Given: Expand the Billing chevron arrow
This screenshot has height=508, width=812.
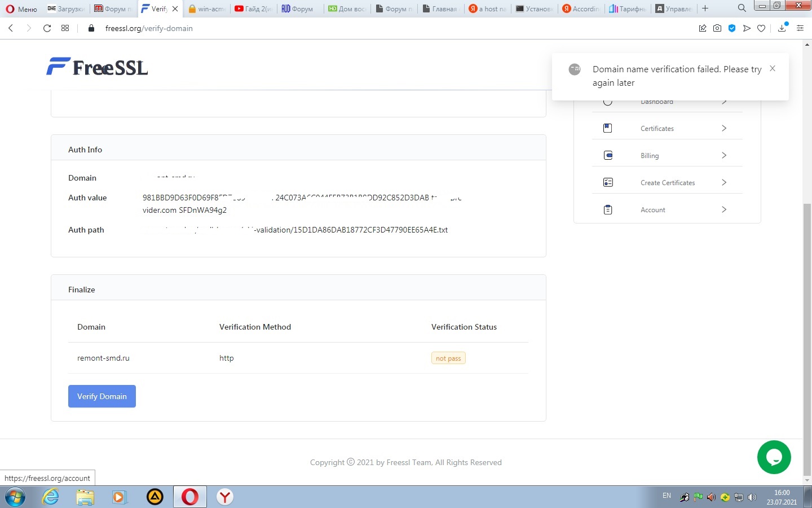Looking at the screenshot, I should click(724, 155).
